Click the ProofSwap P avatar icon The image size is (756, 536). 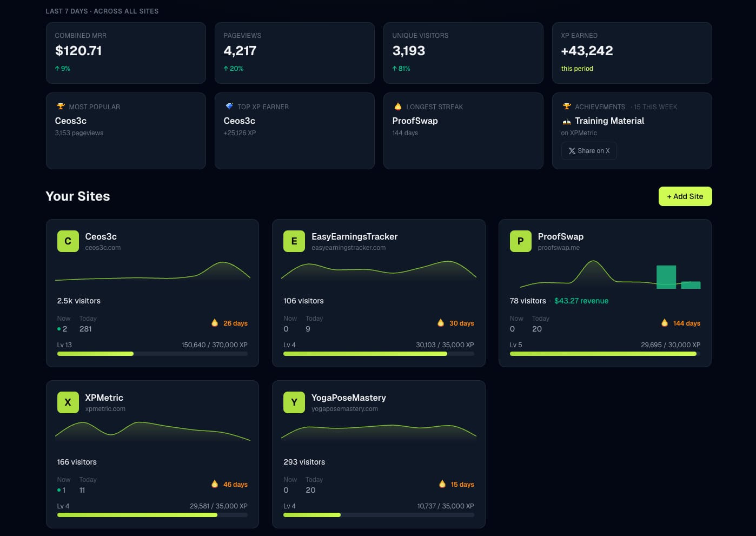(521, 241)
